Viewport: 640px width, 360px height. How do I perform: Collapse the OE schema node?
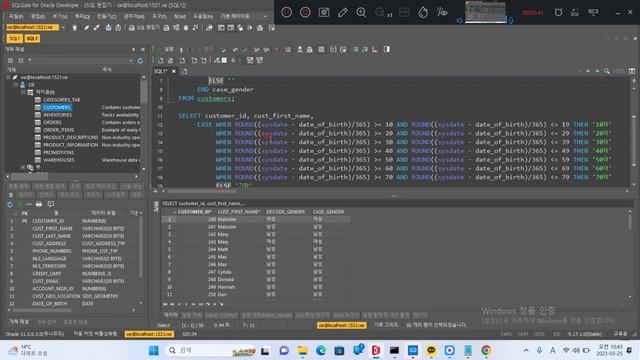(x=16, y=84)
